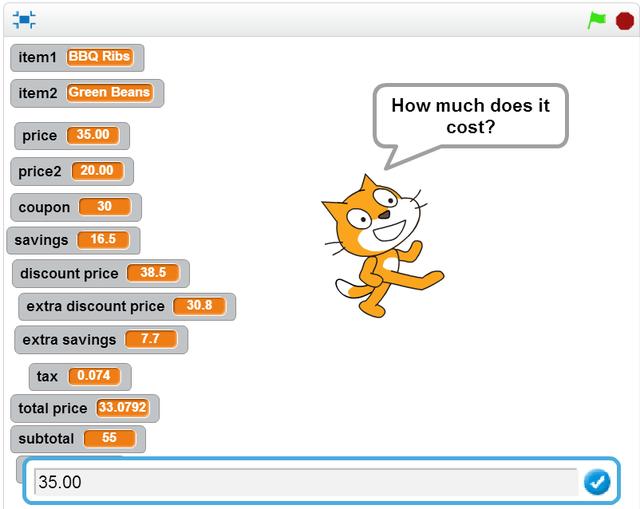Click the savings monitor showing 16.5
This screenshot has width=640, height=509.
coord(73,240)
